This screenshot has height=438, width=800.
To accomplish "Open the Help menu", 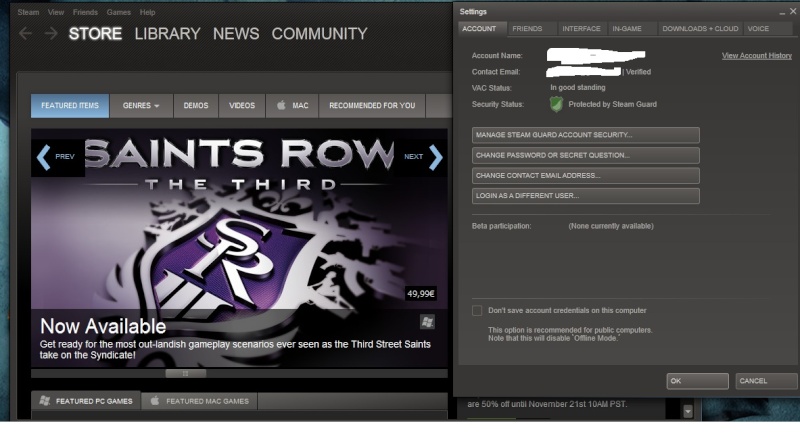I will [x=147, y=12].
